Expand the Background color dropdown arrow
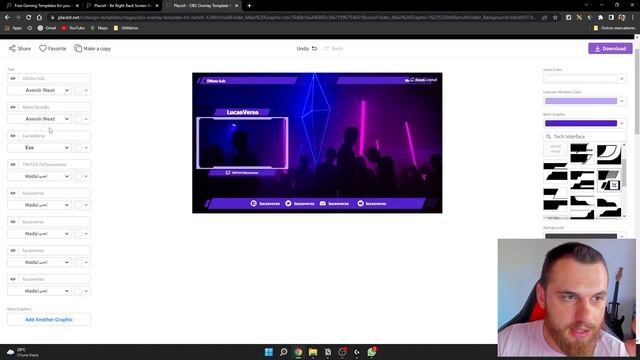Screen dimensions: 640x360 (x=622, y=236)
